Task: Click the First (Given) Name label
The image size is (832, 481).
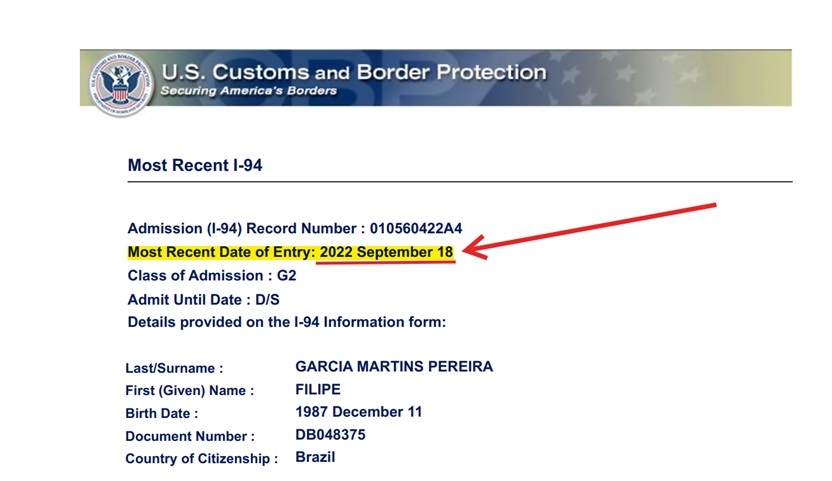Action: pos(189,391)
